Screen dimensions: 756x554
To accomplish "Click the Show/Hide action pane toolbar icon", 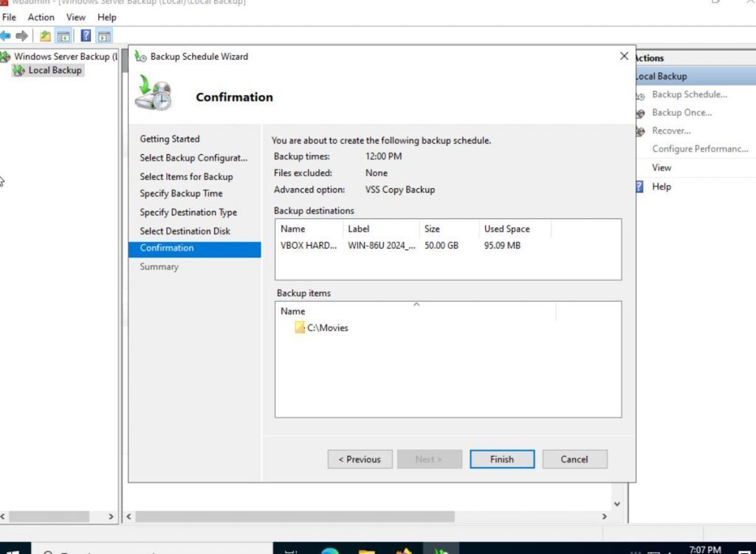I will click(x=103, y=35).
